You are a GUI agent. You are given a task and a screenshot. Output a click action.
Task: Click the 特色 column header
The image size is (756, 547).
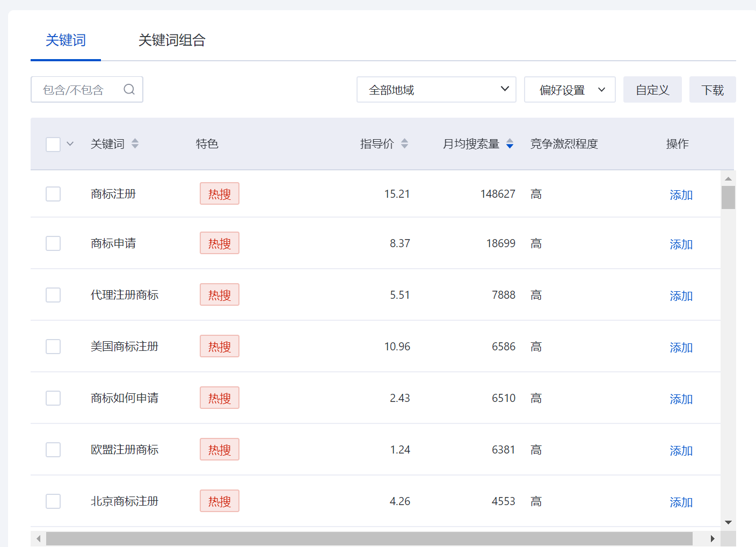point(207,144)
